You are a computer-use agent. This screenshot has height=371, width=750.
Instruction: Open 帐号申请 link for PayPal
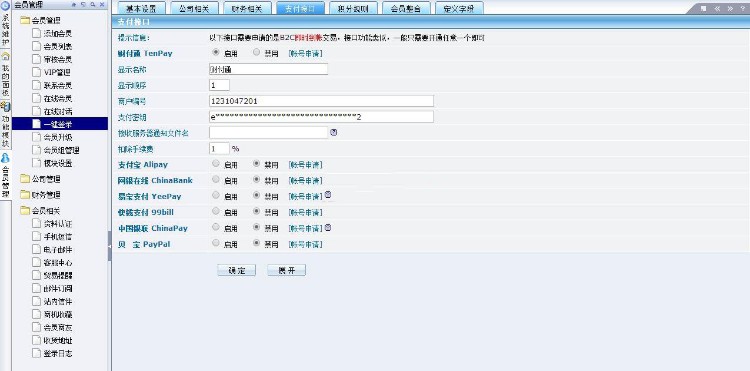(x=305, y=244)
